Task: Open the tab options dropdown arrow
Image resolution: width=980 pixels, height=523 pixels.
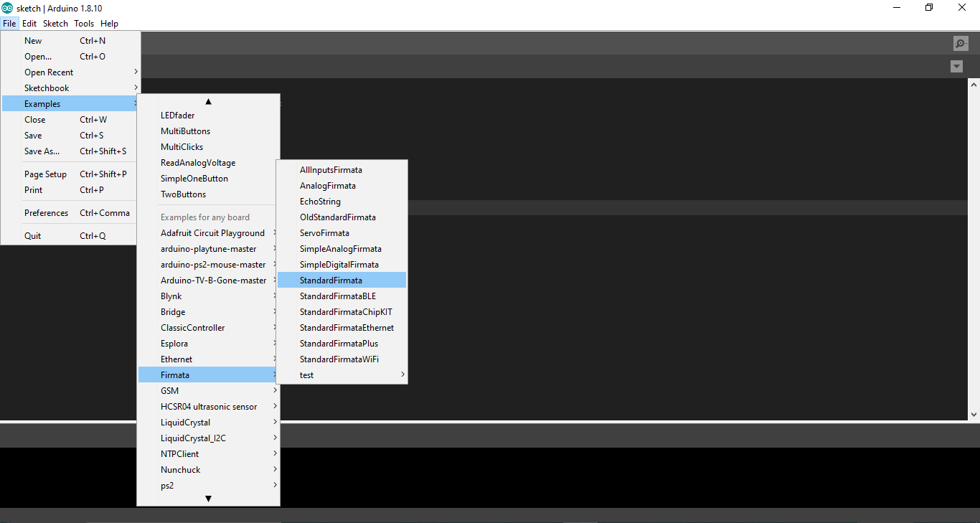Action: click(956, 67)
